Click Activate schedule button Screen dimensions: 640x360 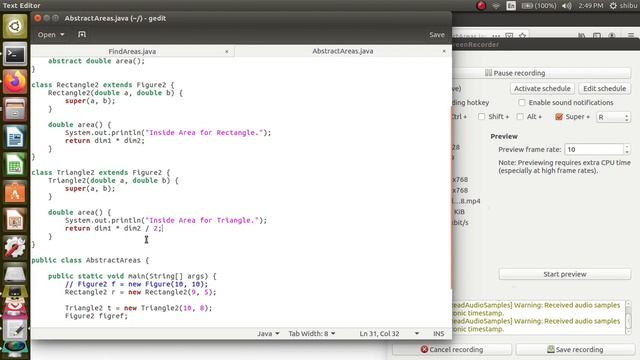(x=542, y=89)
